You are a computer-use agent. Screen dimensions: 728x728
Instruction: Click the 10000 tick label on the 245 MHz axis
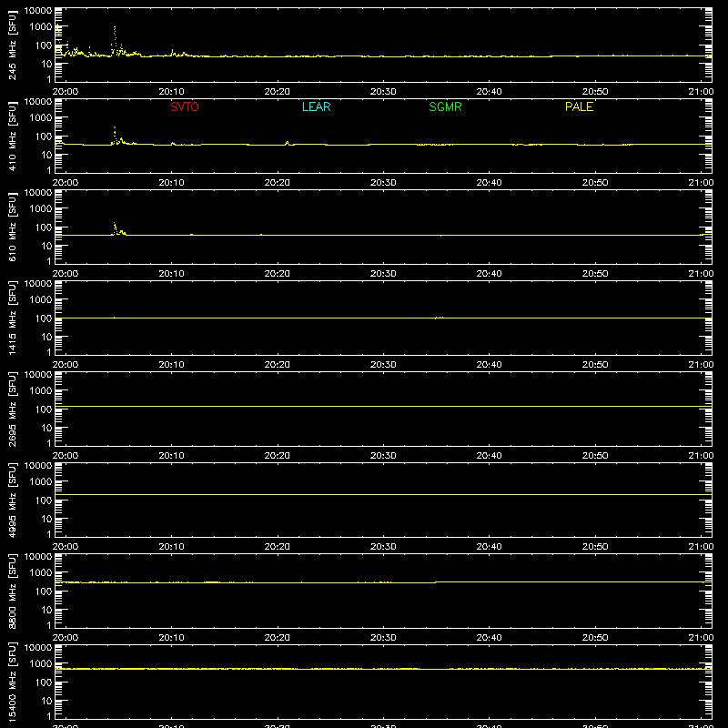coord(38,10)
